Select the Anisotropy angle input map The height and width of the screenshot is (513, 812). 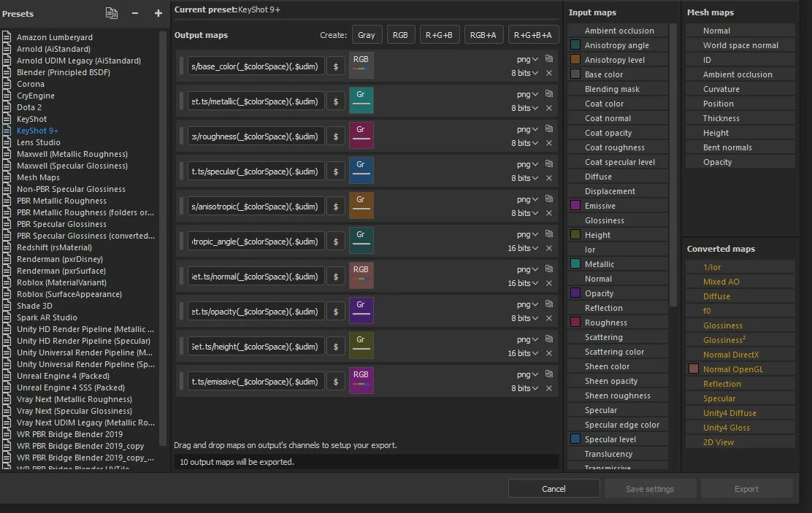pyautogui.click(x=617, y=45)
